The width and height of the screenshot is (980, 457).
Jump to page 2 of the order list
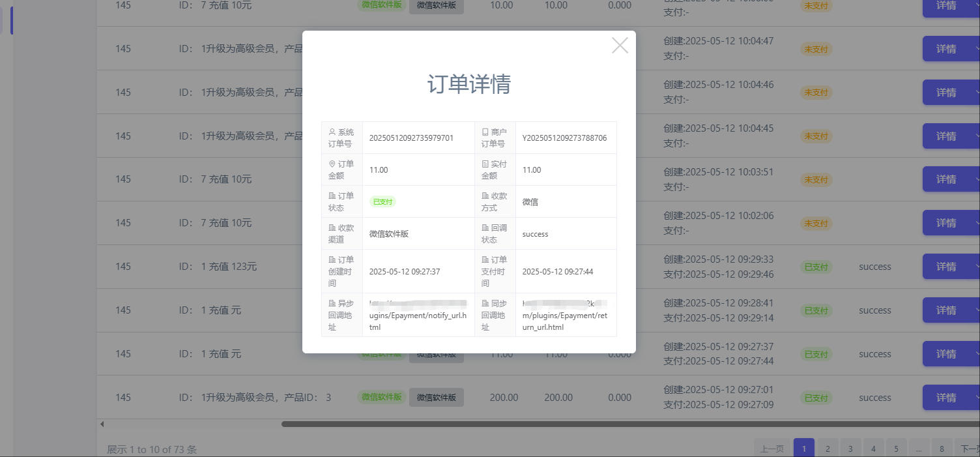tap(828, 449)
